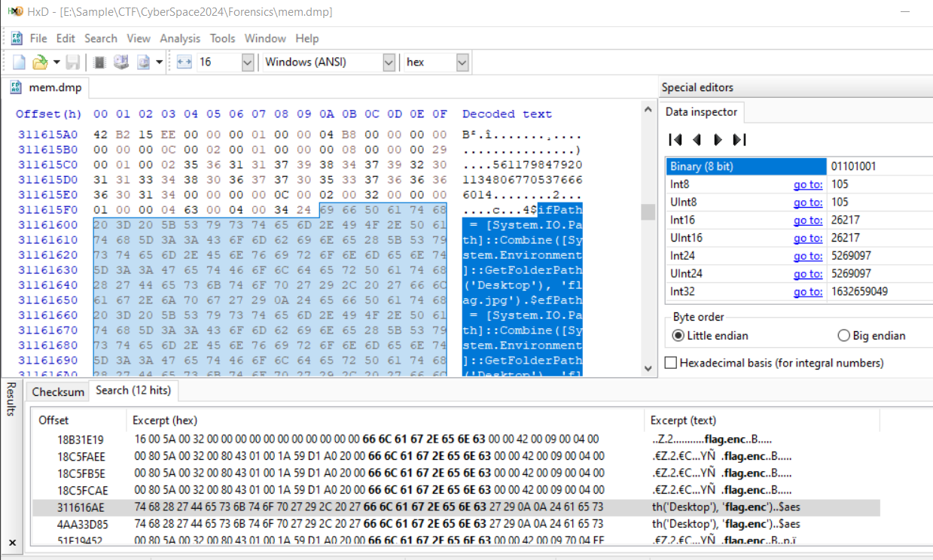Image resolution: width=933 pixels, height=560 pixels.
Task: Close the Results panel with X
Action: [11, 542]
